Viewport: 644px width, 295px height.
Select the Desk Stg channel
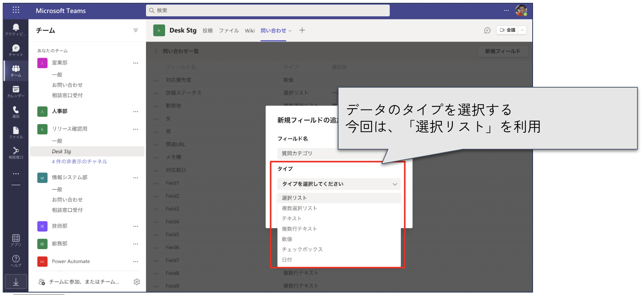(x=87, y=151)
